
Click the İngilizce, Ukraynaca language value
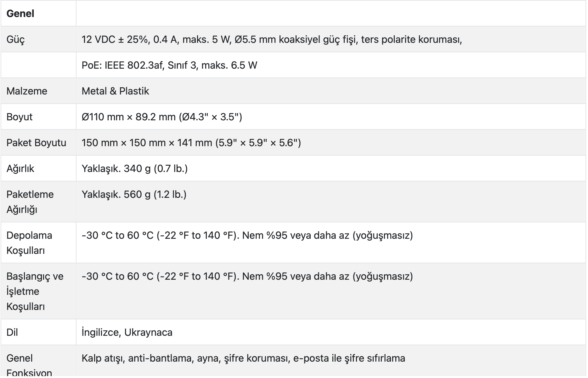[x=127, y=332]
